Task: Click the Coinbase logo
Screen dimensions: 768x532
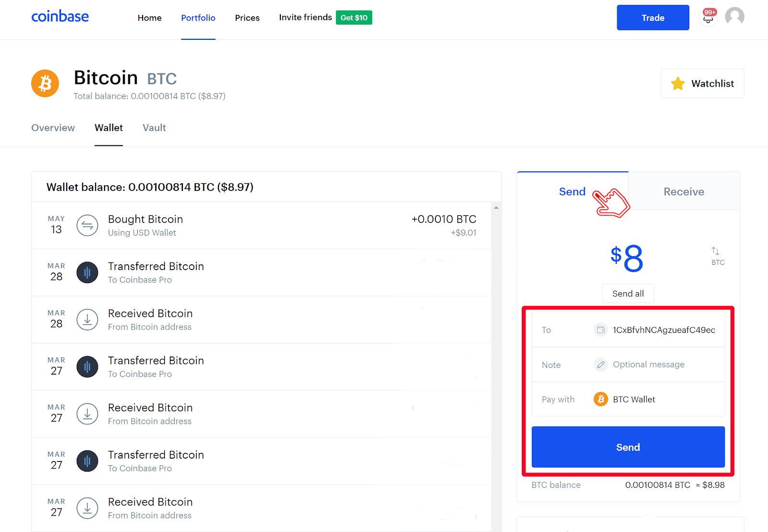Action: (60, 17)
